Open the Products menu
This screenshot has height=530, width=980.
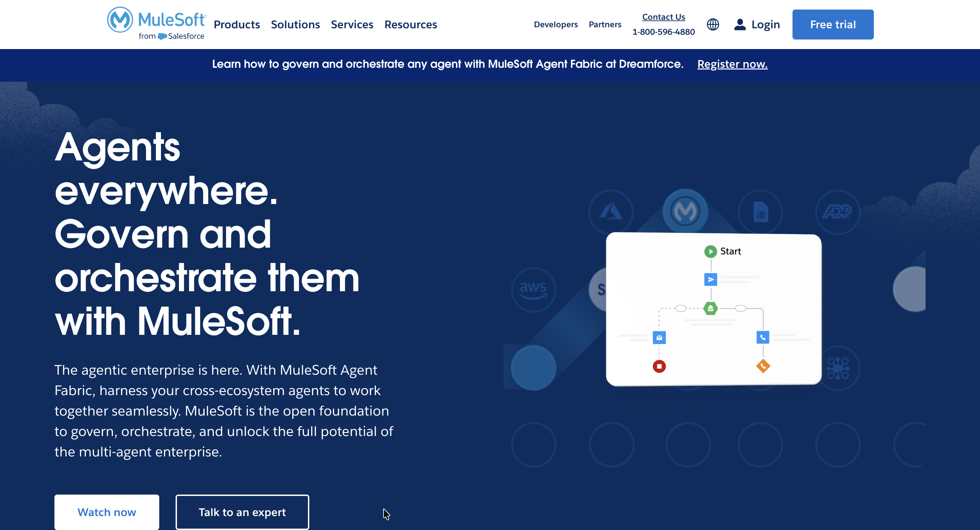[236, 25]
